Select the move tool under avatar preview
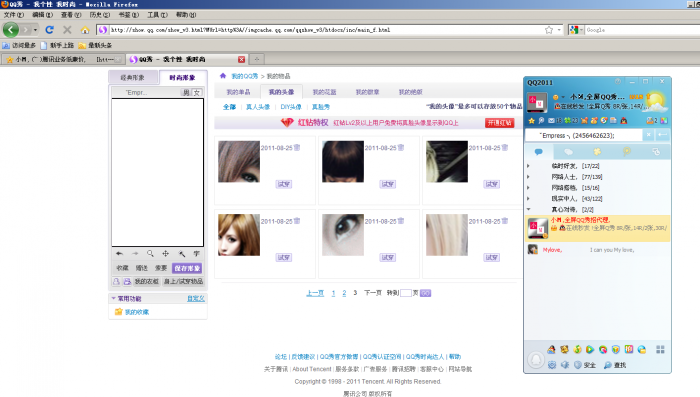This screenshot has height=397, width=700. point(166,254)
